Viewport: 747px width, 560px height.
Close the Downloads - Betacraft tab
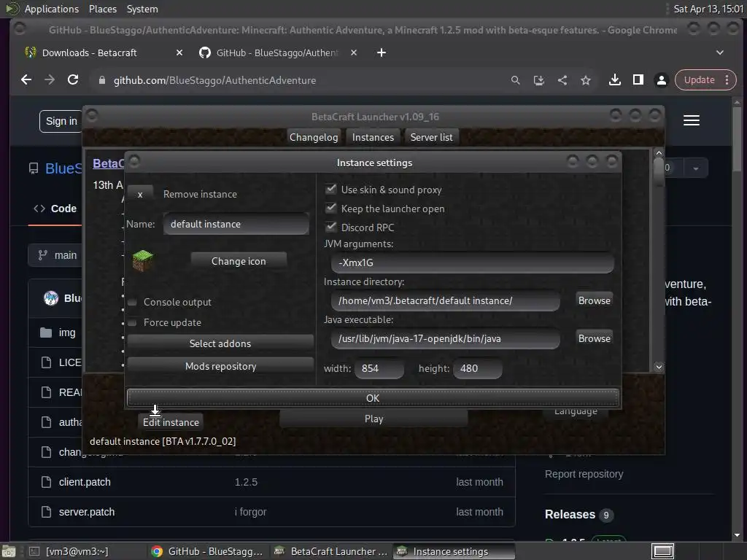click(x=179, y=52)
